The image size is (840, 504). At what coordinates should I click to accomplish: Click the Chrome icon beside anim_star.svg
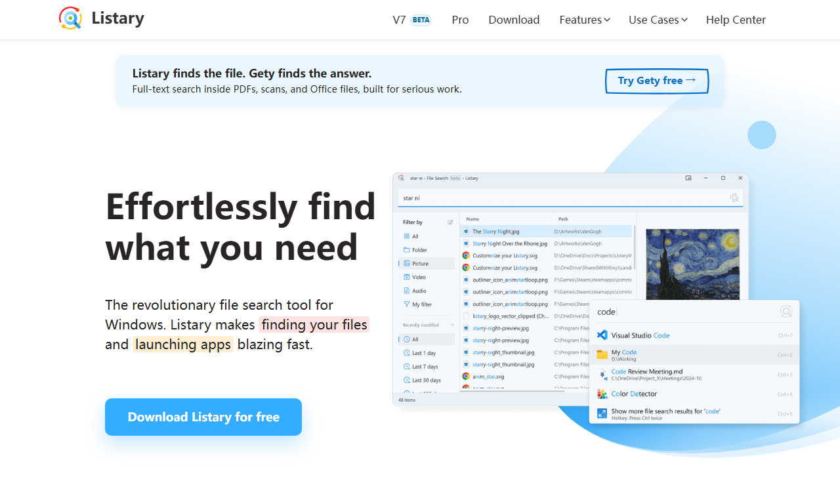click(x=466, y=376)
